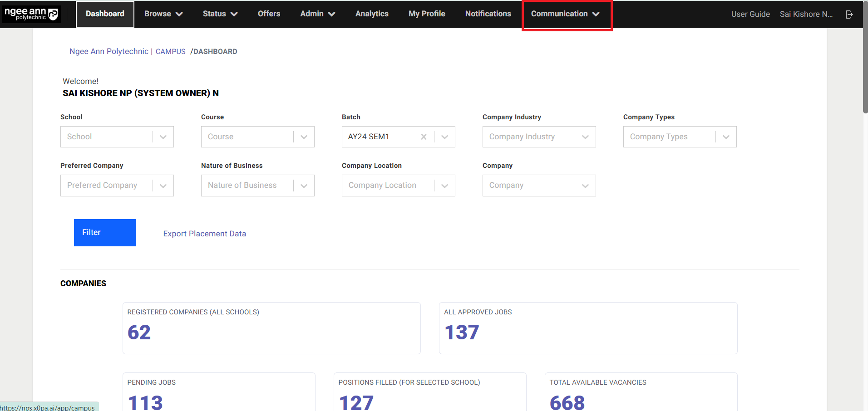Image resolution: width=868 pixels, height=411 pixels.
Task: Open the Admin menu chevron
Action: pos(332,14)
